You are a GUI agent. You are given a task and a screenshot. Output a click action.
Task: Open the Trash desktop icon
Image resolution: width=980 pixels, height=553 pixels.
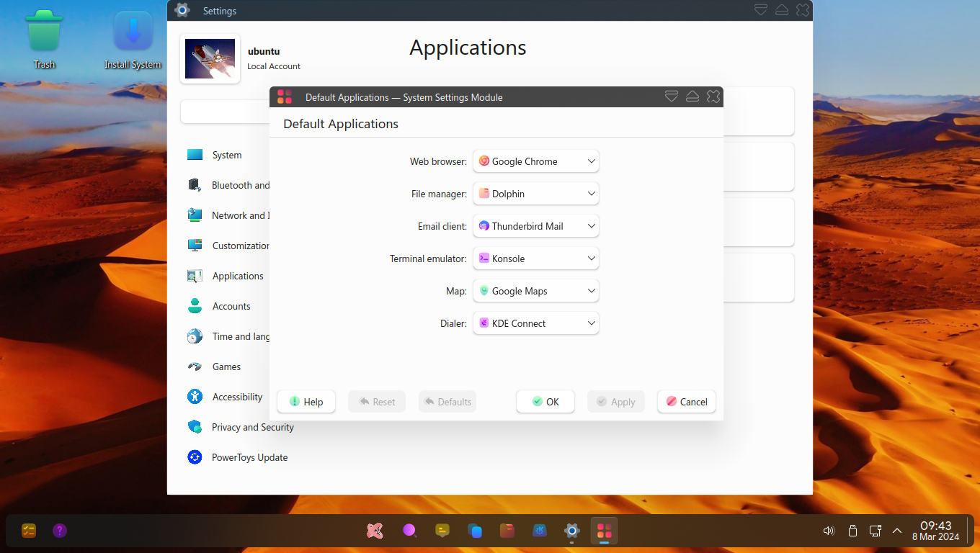(x=44, y=31)
